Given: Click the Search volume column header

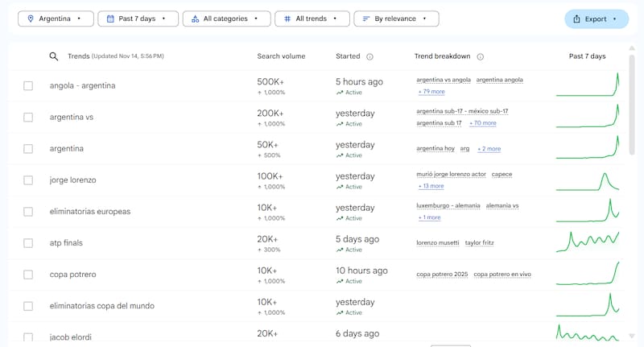Looking at the screenshot, I should 281,56.
